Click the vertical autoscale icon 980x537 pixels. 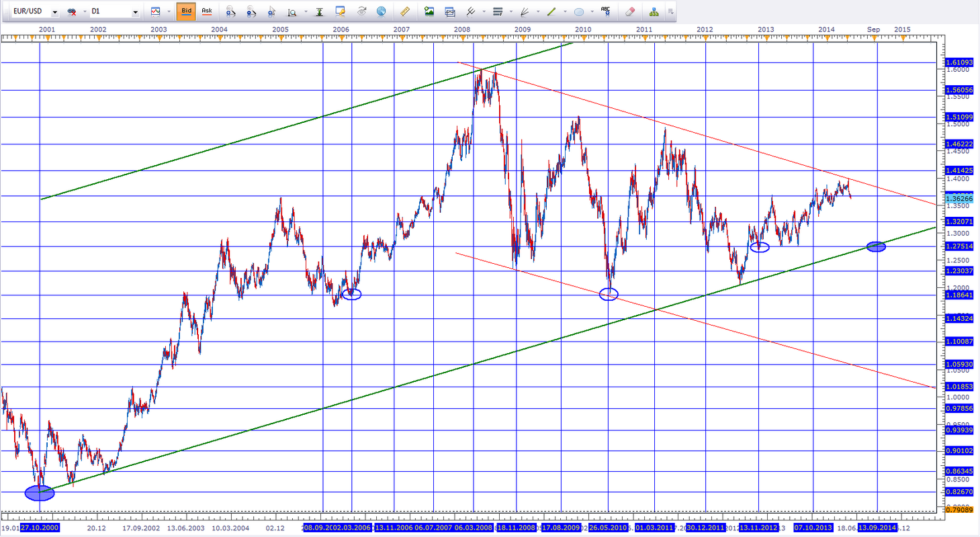pos(319,11)
